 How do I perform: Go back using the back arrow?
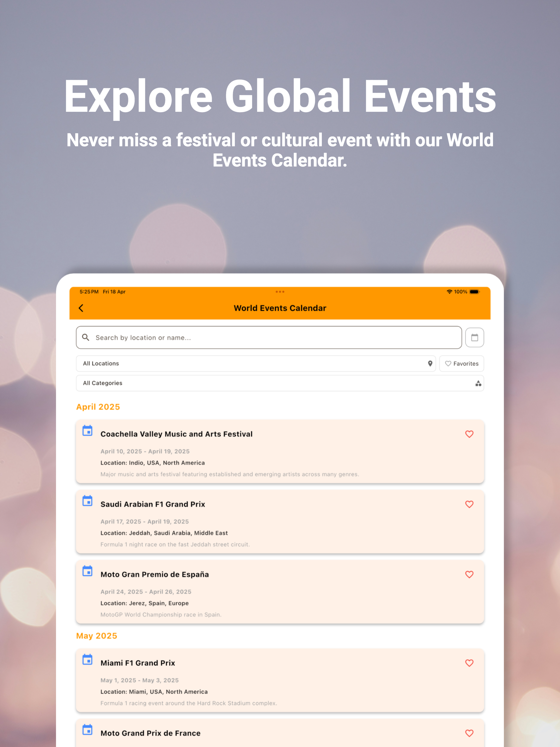(81, 308)
